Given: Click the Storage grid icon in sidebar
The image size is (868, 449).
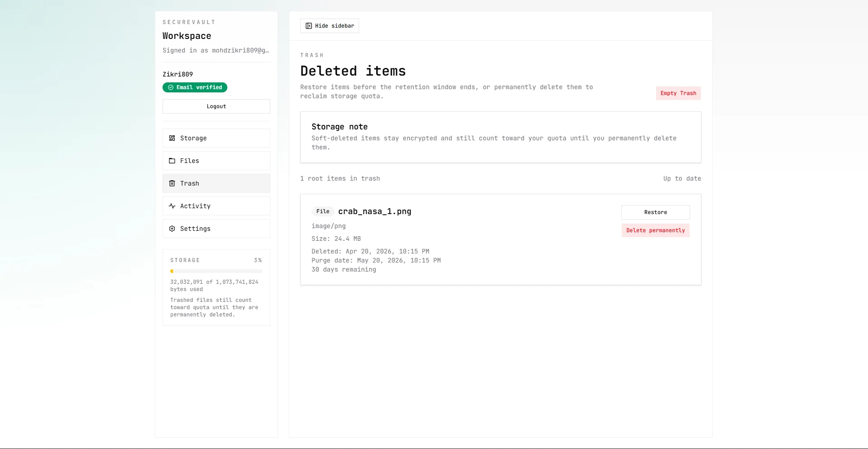Looking at the screenshot, I should pyautogui.click(x=172, y=138).
